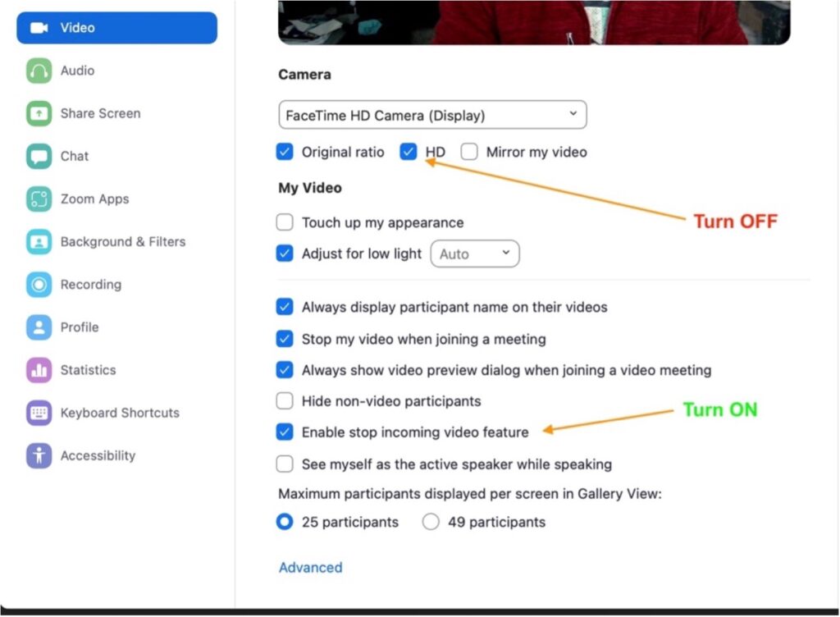Click the Statistics bar chart icon
The height and width of the screenshot is (617, 840).
coord(39,370)
